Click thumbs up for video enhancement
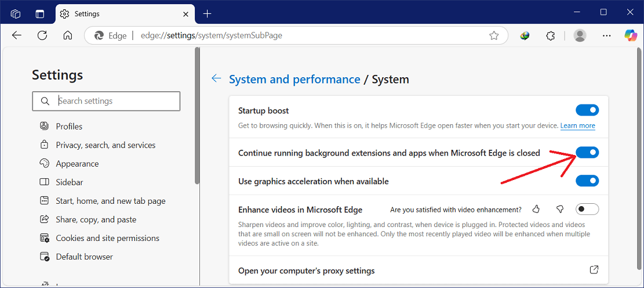644x288 pixels. pyautogui.click(x=536, y=210)
